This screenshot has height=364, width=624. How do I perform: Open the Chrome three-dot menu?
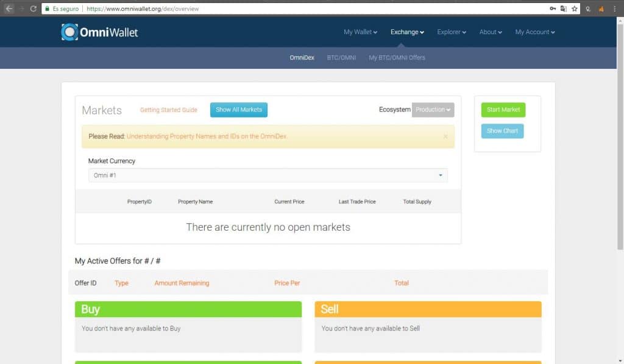(x=614, y=9)
